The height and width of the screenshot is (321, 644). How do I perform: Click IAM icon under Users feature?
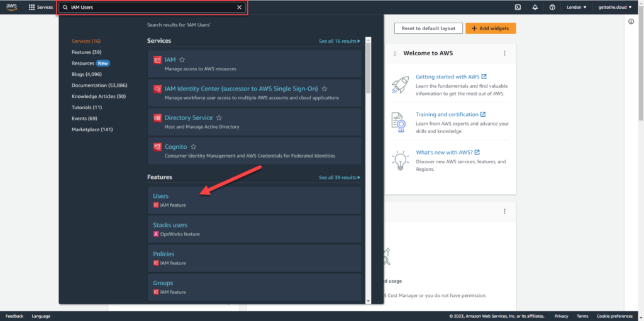tap(156, 205)
